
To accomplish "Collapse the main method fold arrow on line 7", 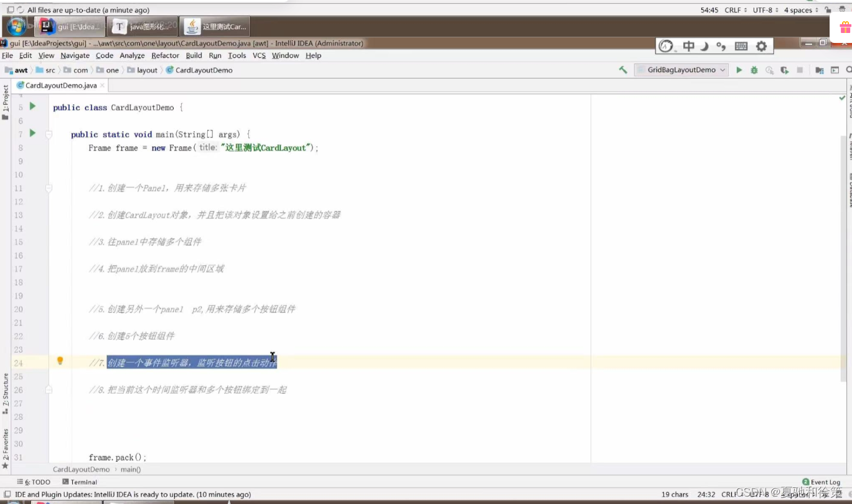I will 48,134.
